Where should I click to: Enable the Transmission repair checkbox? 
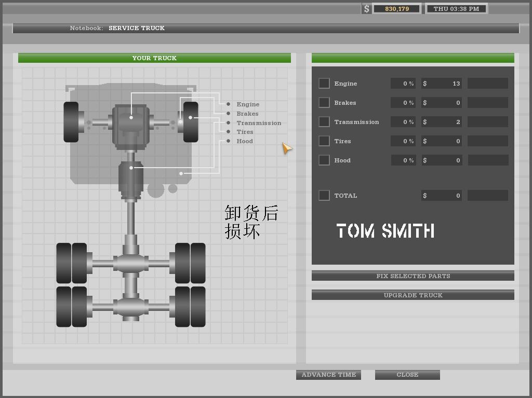(x=324, y=122)
